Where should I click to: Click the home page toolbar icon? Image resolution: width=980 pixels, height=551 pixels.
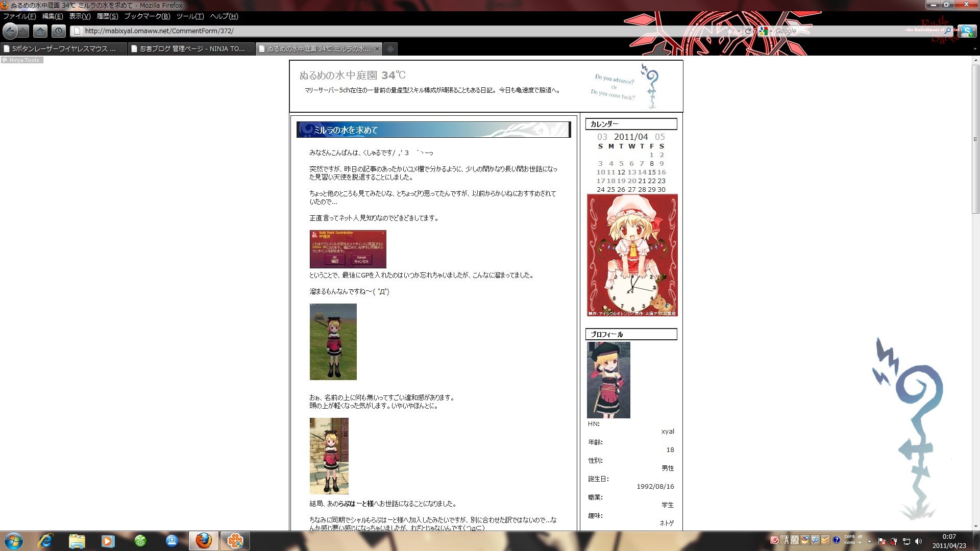40,31
